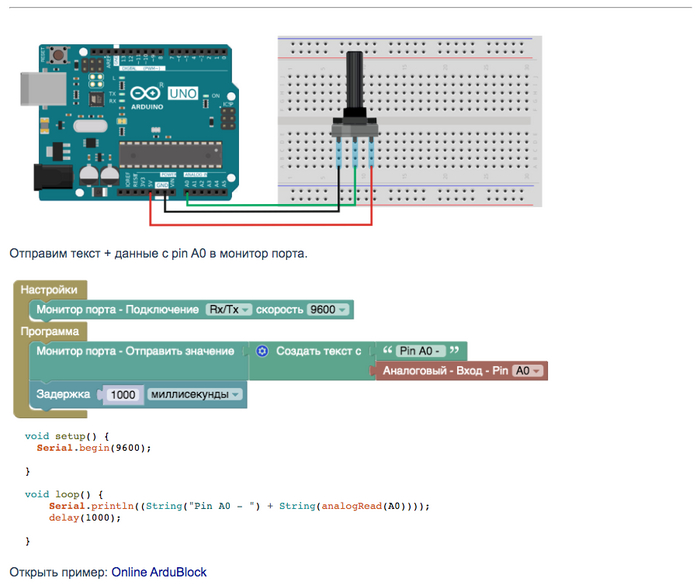Click the Arduino board reset button
This screenshot has height=585, width=700.
pos(65,55)
